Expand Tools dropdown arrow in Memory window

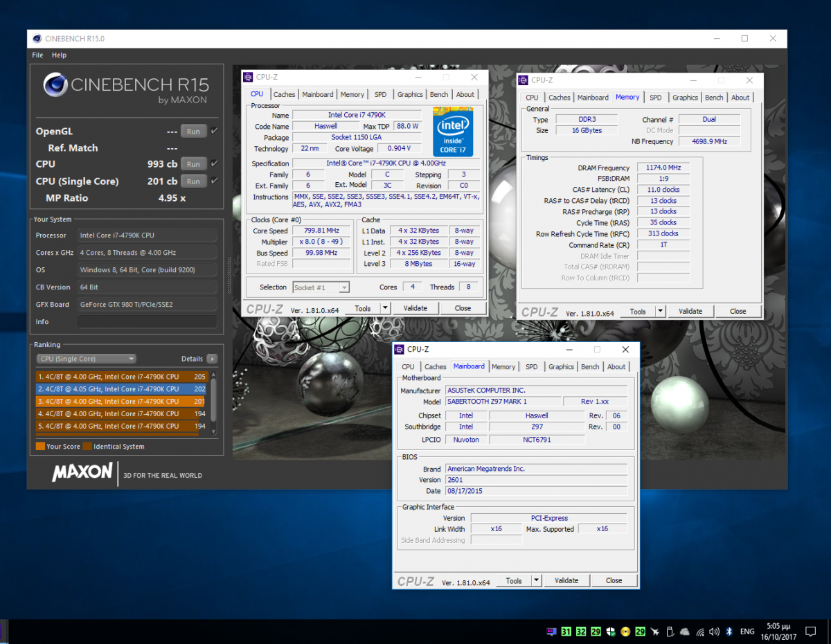[x=661, y=312]
